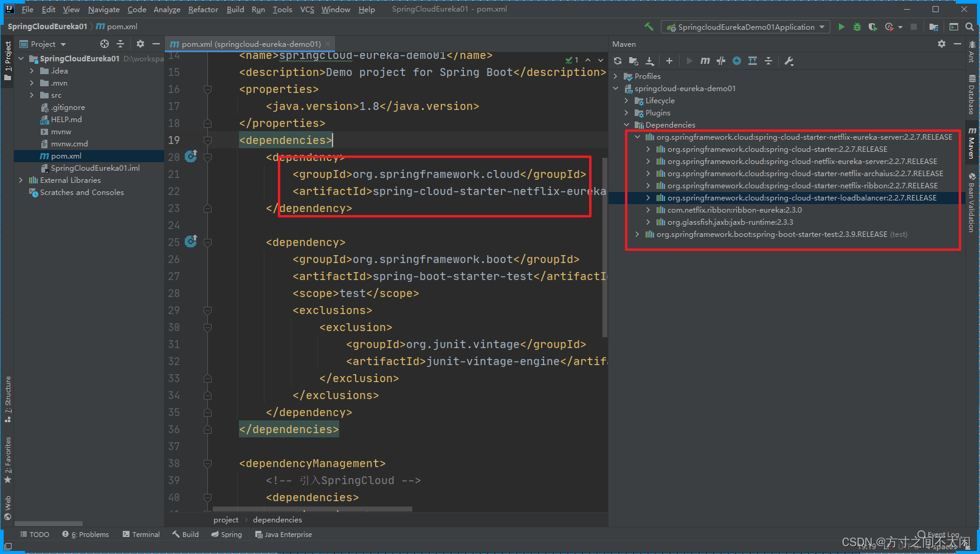
Task: Expand the .idea folder
Action: click(x=32, y=71)
